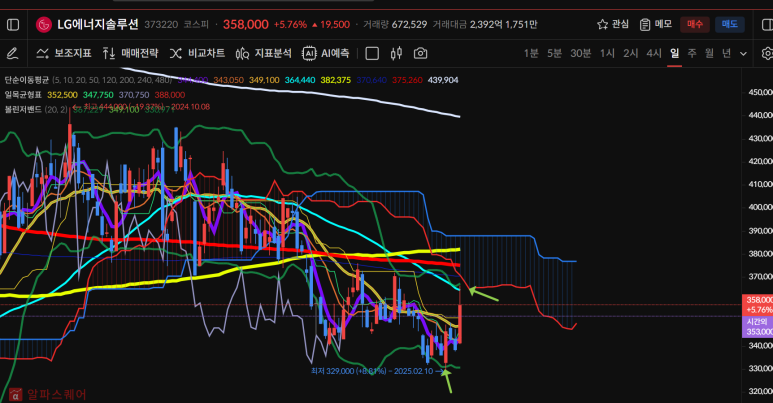This screenshot has width=773, height=403.
Task: Take chart snapshot with camera icon
Action: (421, 53)
